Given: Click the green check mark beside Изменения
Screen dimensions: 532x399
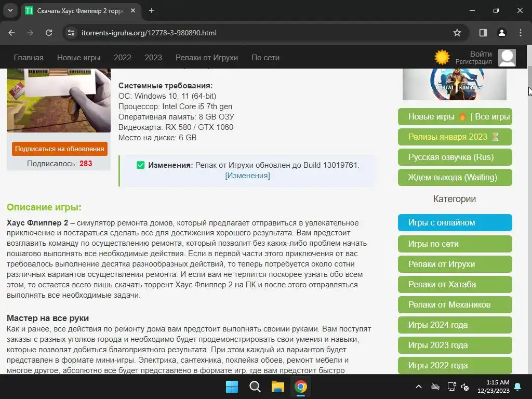Looking at the screenshot, I should 140,165.
